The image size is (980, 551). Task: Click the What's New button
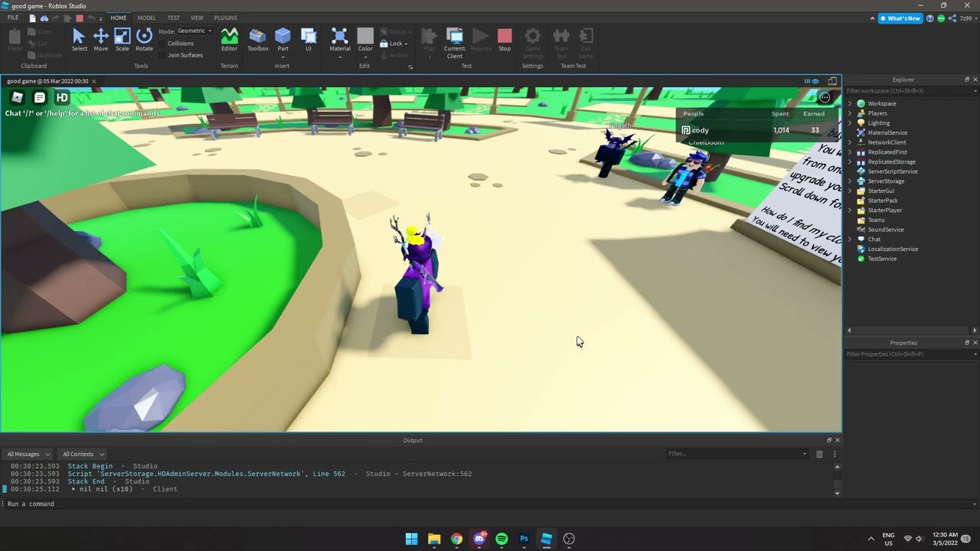click(x=900, y=18)
